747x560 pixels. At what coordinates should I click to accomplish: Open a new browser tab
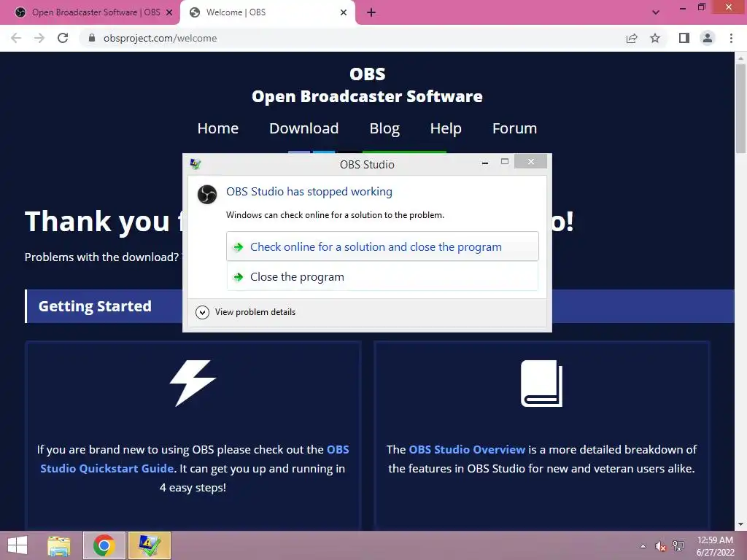(371, 13)
